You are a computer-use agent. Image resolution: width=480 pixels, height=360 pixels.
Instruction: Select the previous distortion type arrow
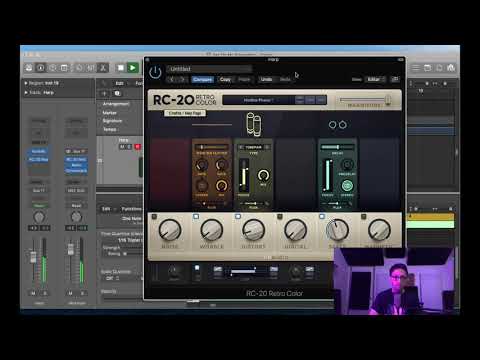pos(241,147)
